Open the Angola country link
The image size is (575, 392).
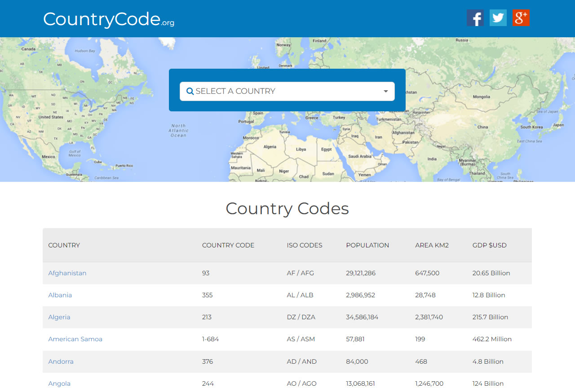tap(59, 383)
